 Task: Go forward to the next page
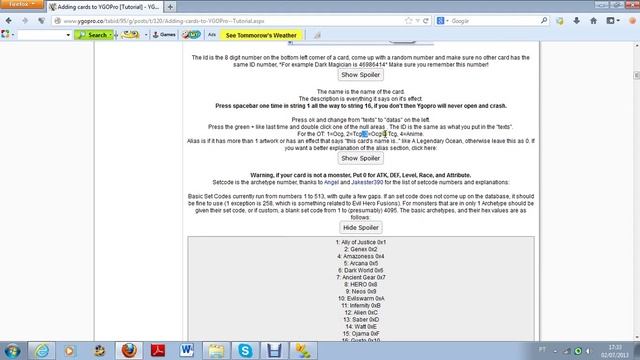point(25,21)
